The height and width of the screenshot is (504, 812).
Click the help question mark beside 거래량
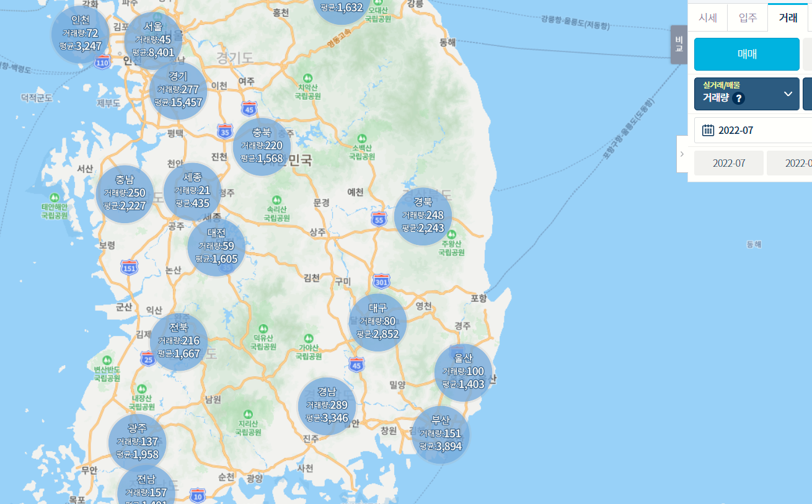(738, 99)
